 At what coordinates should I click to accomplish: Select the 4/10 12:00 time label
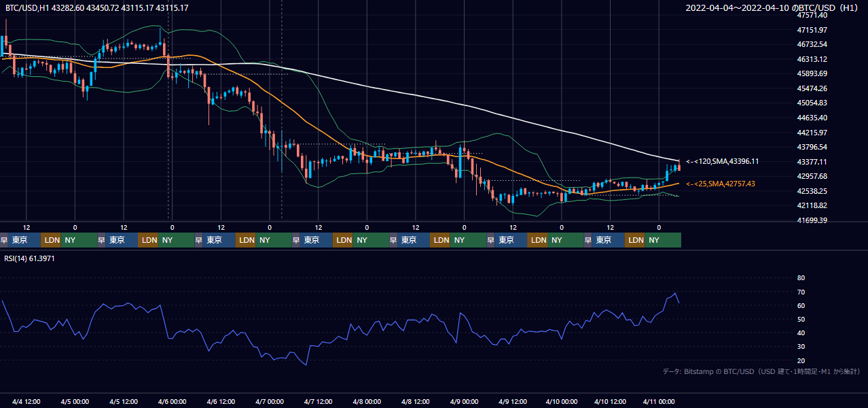[610, 401]
